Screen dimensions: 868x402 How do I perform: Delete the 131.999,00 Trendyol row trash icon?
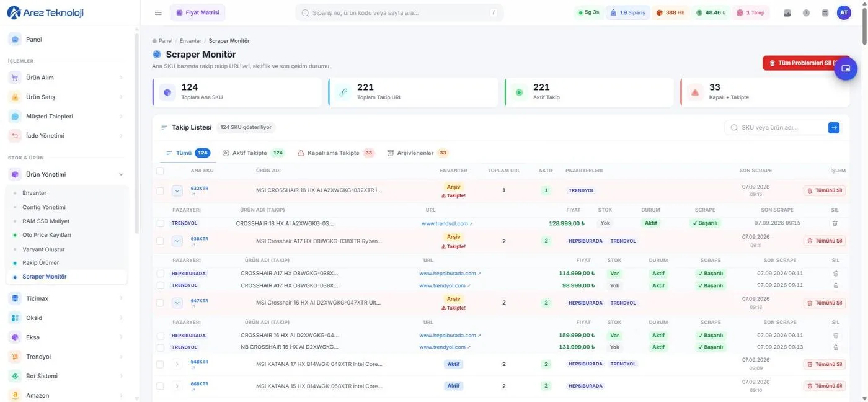click(x=835, y=347)
